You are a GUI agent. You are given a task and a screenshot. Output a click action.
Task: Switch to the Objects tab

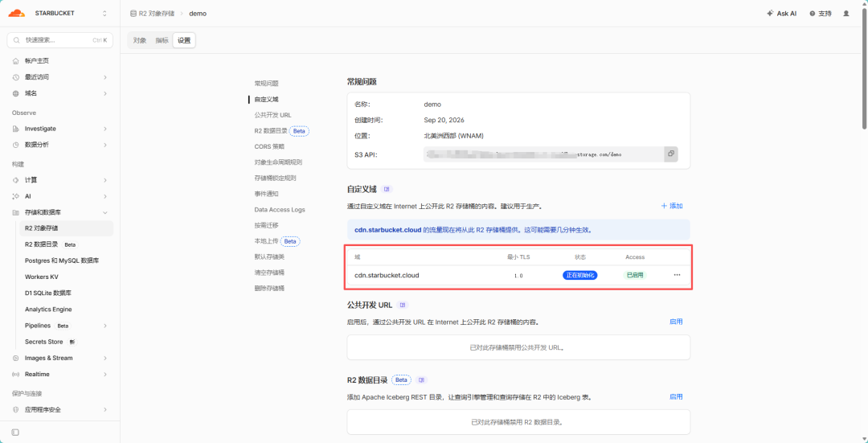click(140, 40)
